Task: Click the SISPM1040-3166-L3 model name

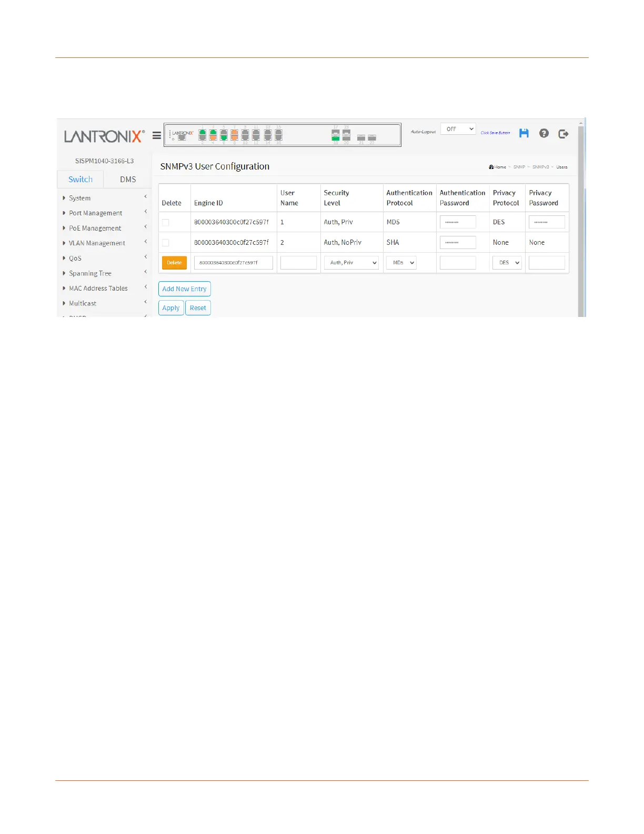Action: [x=104, y=161]
